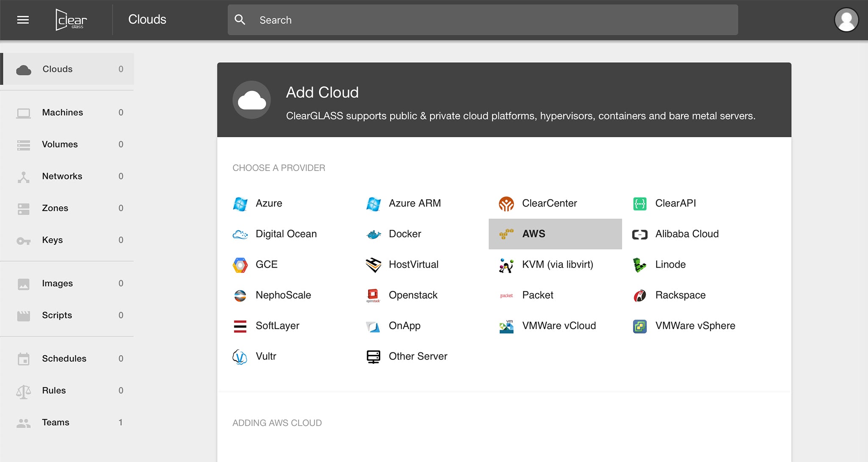The height and width of the screenshot is (462, 868).
Task: Click the Openstack logo icon
Action: tap(373, 295)
